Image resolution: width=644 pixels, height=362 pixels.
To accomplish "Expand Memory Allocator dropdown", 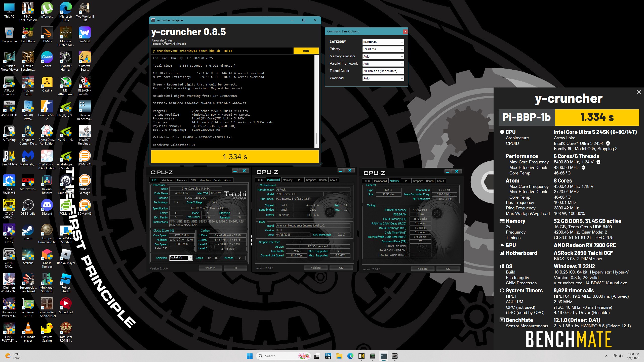I will click(383, 57).
